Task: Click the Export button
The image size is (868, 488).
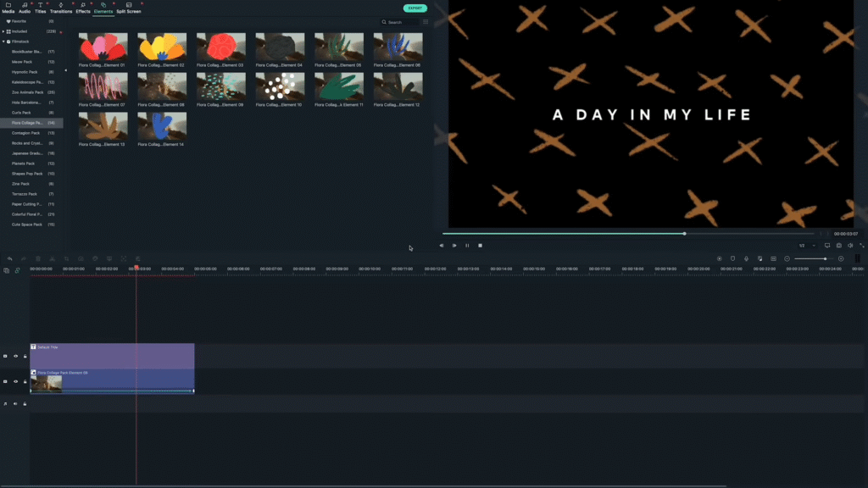Action: (415, 8)
